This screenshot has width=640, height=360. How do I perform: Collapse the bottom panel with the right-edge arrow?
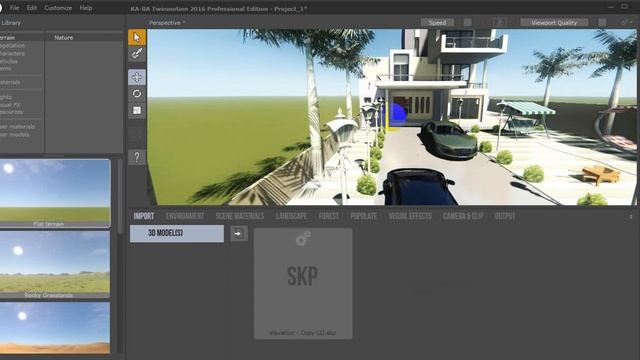pos(631,216)
